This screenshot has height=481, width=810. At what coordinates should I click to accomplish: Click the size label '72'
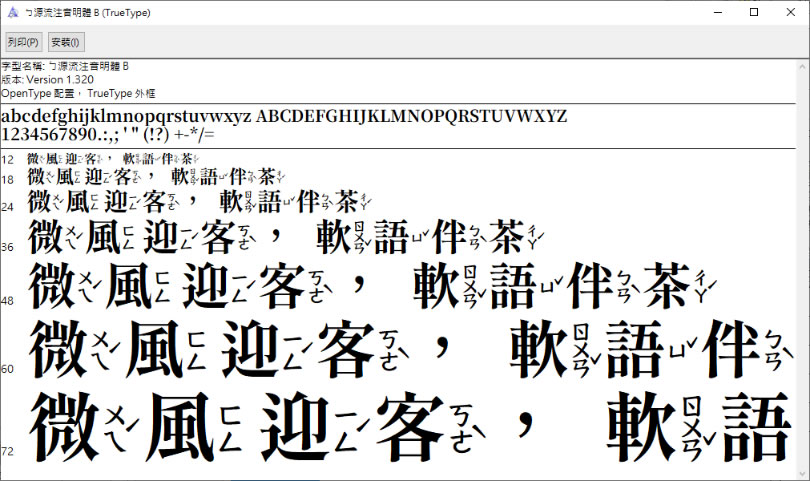click(x=7, y=451)
